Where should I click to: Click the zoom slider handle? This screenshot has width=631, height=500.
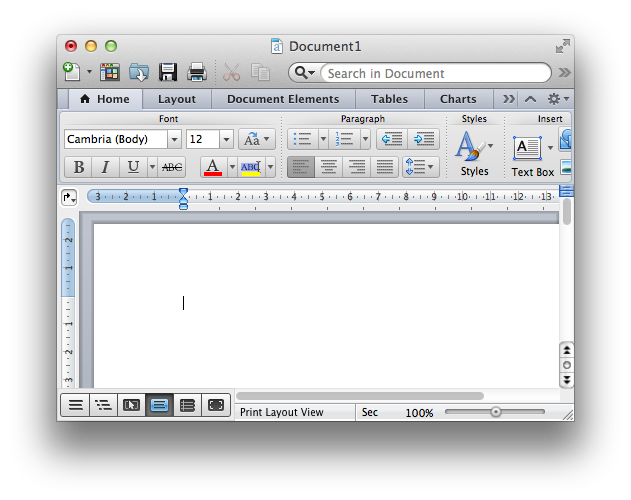pos(496,412)
